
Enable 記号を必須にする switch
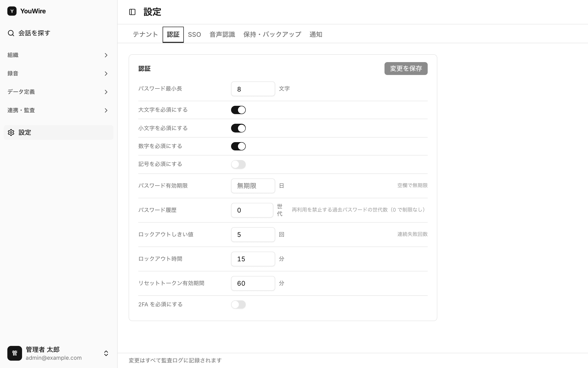(x=238, y=164)
